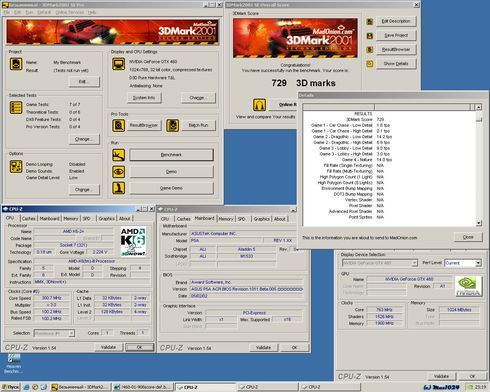This screenshot has width=490, height=392.
Task: Start the Benchmark button
Action: point(171,155)
